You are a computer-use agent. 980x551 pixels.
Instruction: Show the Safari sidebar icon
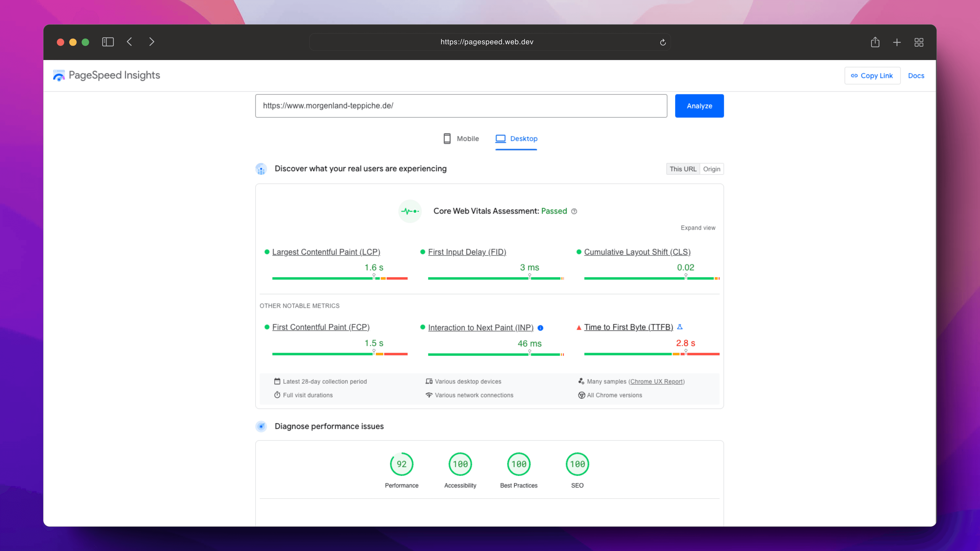(x=108, y=42)
